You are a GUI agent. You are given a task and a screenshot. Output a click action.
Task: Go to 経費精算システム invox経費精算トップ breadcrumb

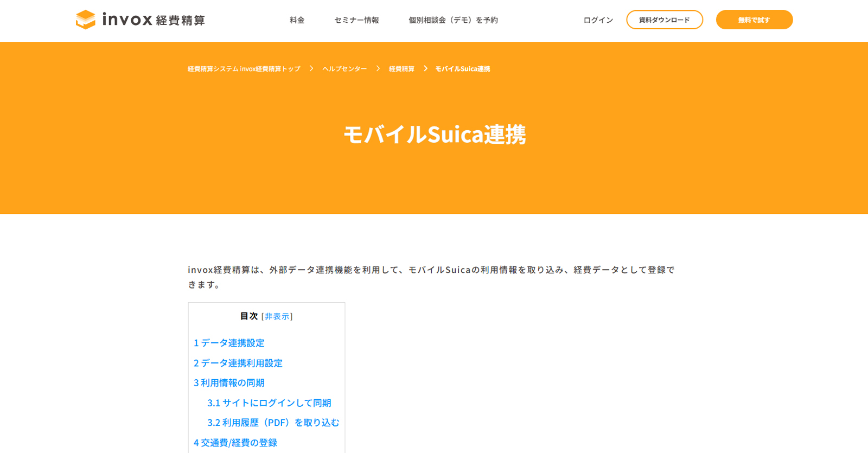(244, 69)
